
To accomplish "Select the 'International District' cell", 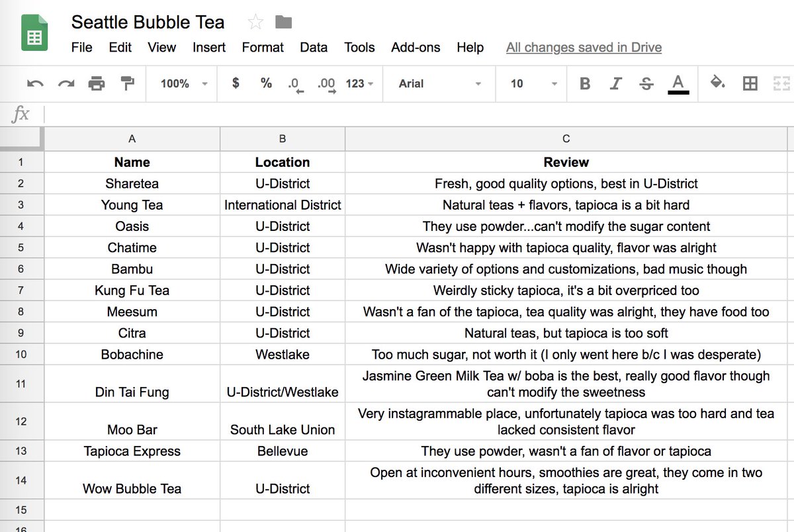I will [x=283, y=205].
